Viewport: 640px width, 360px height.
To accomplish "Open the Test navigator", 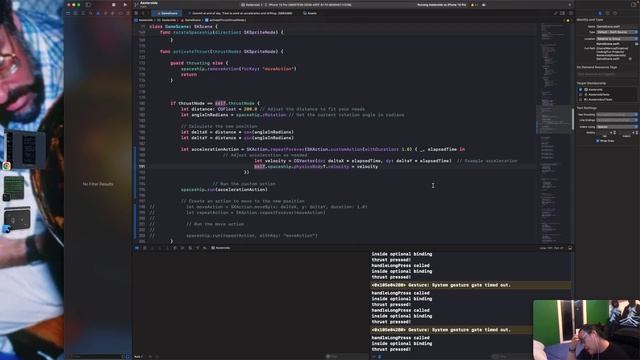I will (x=105, y=13).
